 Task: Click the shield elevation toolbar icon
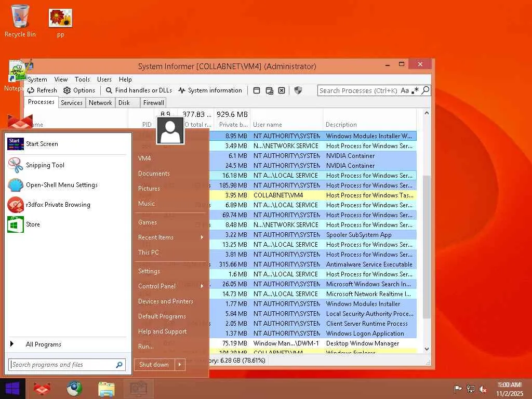(298, 90)
